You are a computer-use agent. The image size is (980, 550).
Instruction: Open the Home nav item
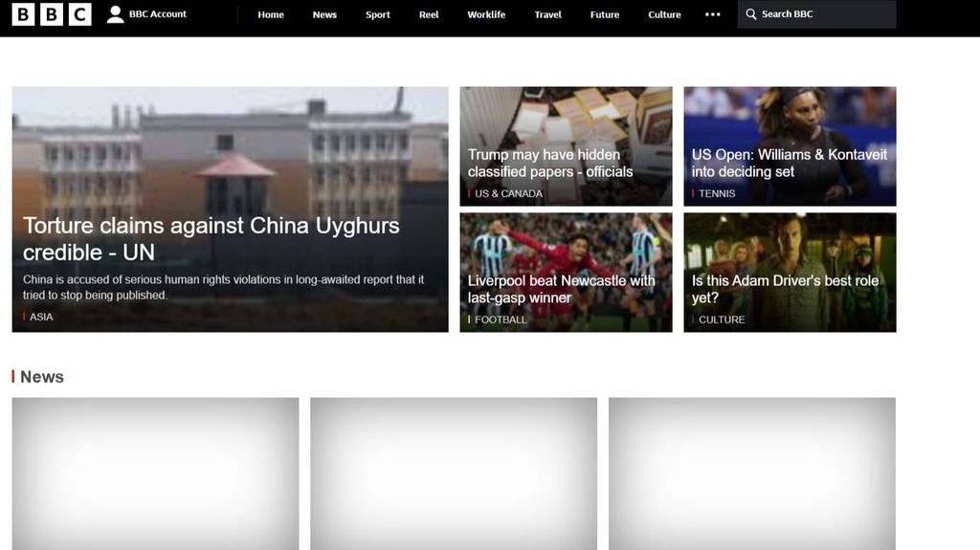tap(271, 14)
